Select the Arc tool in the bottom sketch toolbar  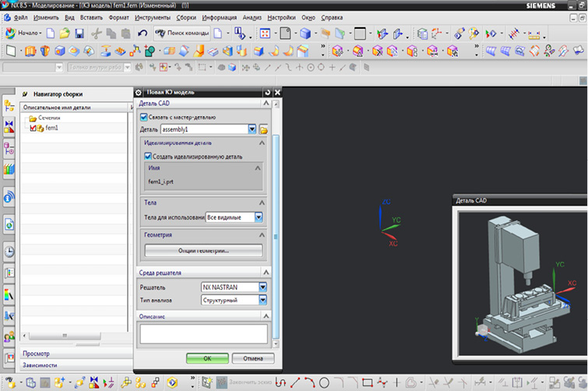click(x=310, y=382)
